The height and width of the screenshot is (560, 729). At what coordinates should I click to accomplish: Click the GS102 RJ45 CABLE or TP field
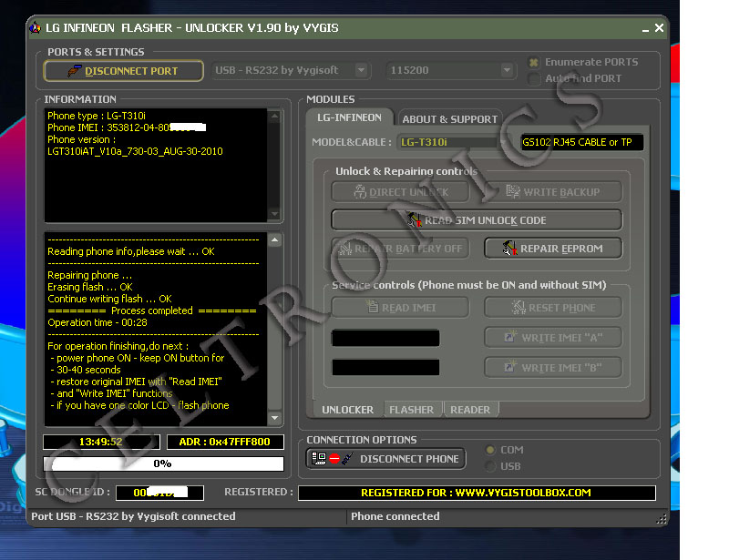pyautogui.click(x=581, y=142)
